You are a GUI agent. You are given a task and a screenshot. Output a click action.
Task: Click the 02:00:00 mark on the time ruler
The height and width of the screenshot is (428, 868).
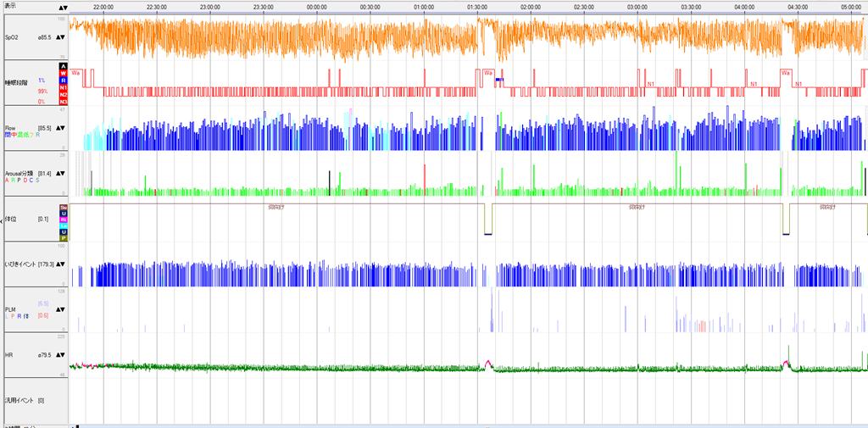(531, 6)
